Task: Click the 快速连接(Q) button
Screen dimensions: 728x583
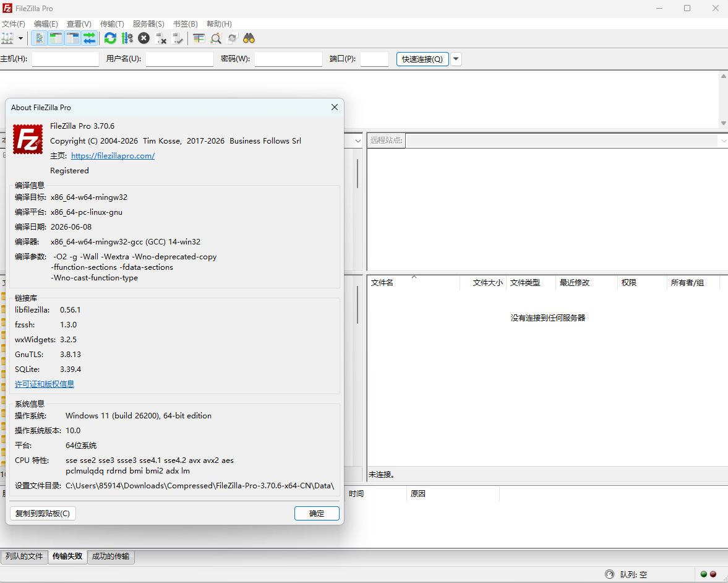Action: tap(422, 59)
